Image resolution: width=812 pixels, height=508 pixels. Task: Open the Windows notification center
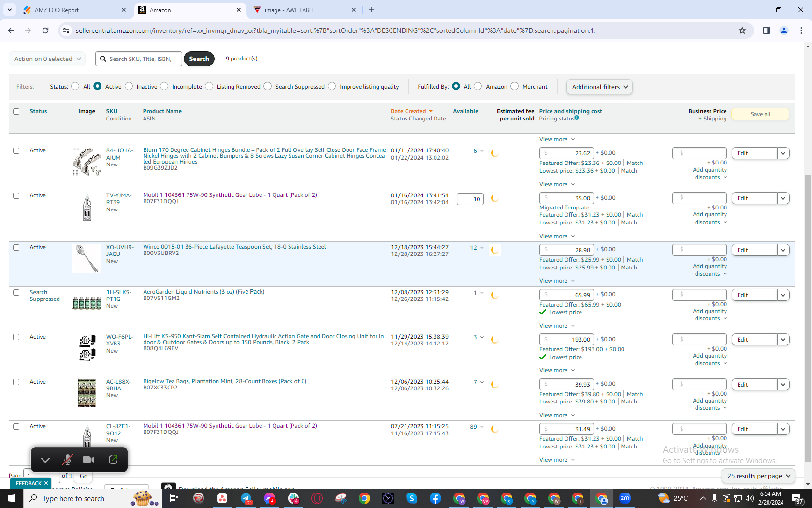point(797,498)
